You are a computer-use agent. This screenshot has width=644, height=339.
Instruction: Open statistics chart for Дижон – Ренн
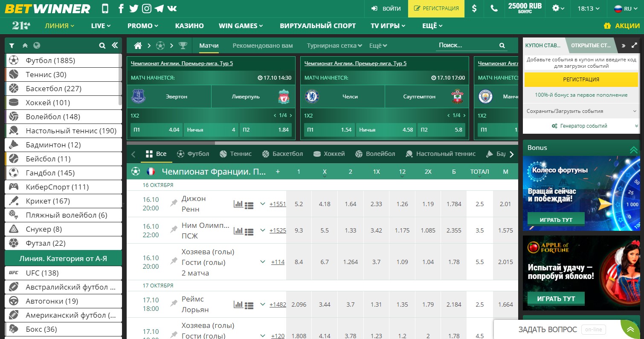click(x=238, y=204)
